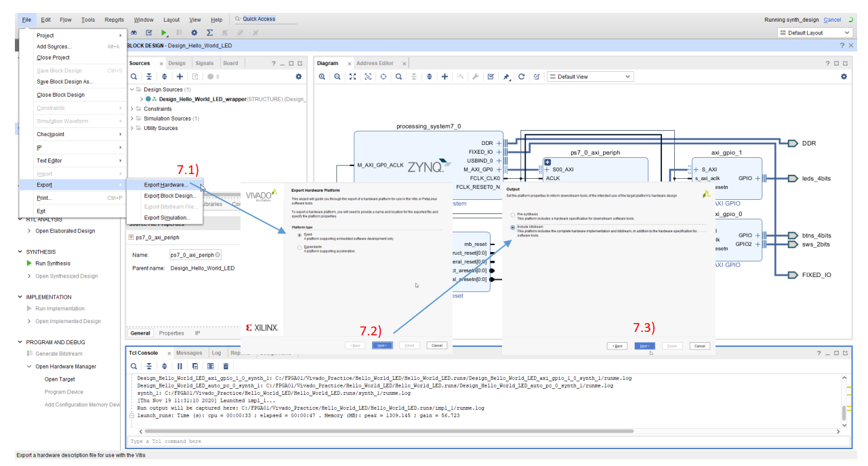Clear Tcl Console with trash icon
Viewport: 868px width, 466px height.
[x=226, y=366]
